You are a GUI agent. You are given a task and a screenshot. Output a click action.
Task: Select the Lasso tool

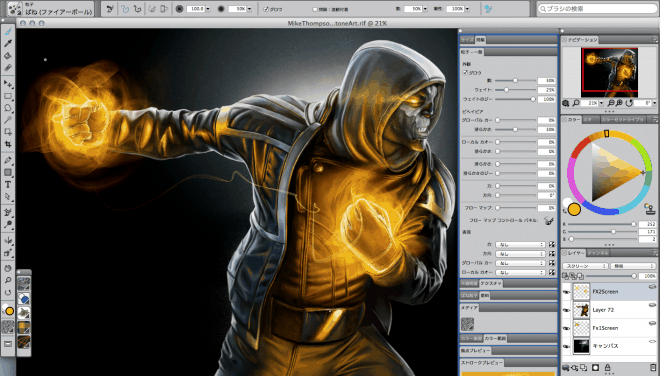8,108
